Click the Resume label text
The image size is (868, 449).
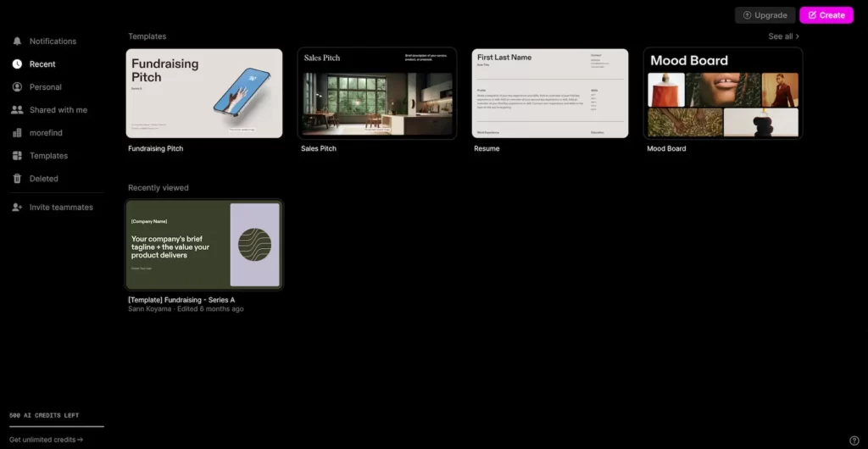[x=487, y=149]
